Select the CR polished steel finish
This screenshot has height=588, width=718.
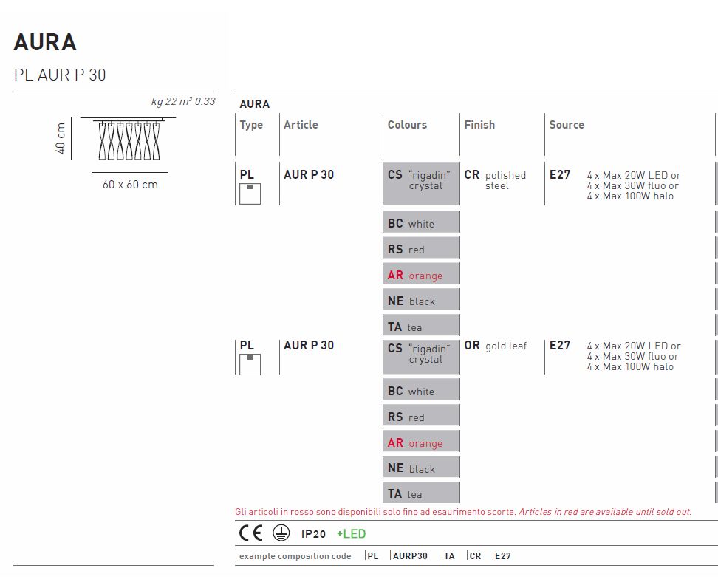495,180
